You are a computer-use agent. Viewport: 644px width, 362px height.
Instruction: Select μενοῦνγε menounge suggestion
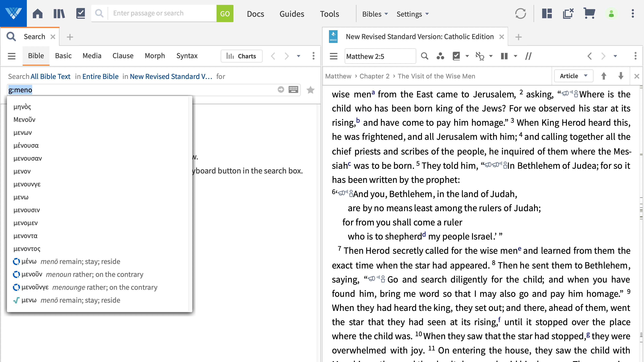click(x=99, y=287)
